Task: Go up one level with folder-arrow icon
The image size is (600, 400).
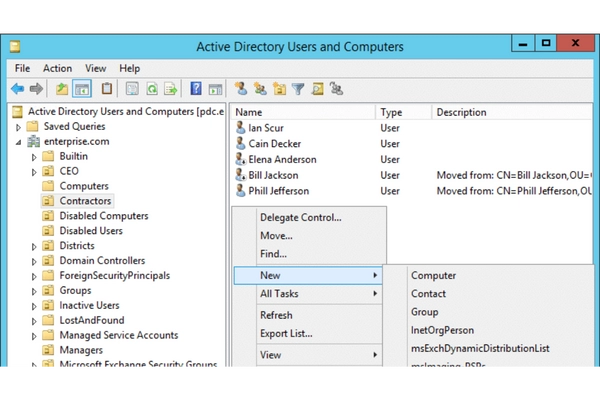Action: coord(62,89)
